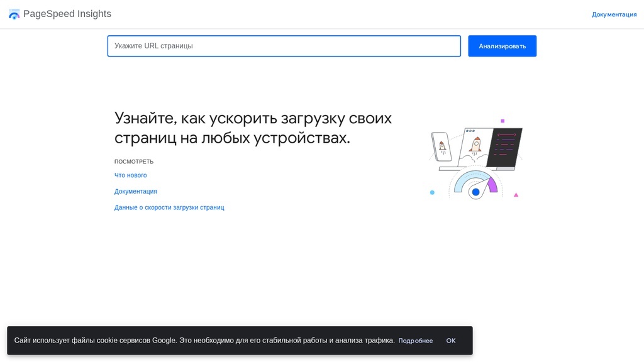
Task: Open Документация link in top header
Action: (x=614, y=14)
